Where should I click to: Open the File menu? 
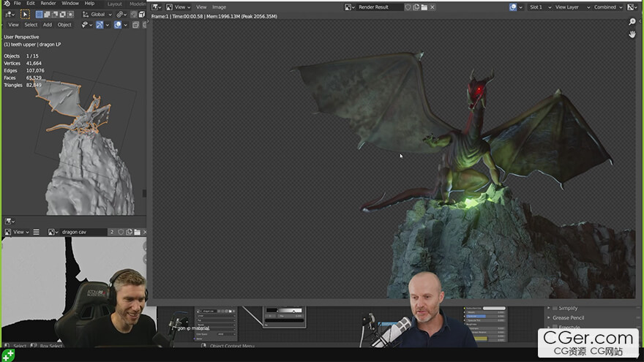tap(18, 3)
